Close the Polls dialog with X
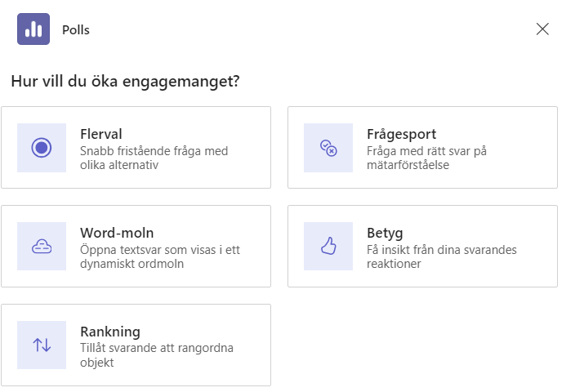Image resolution: width=575 pixels, height=392 pixels. (542, 29)
